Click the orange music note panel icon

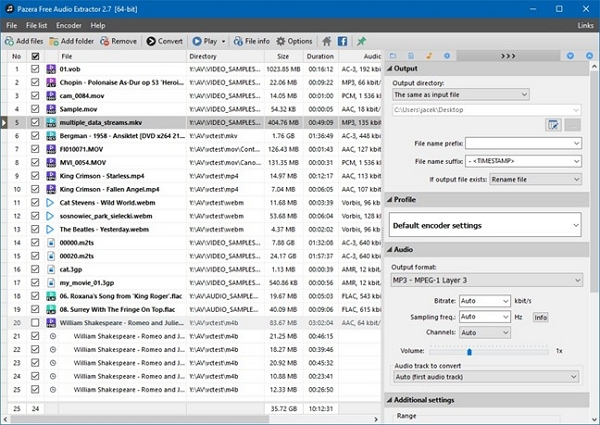(429, 56)
